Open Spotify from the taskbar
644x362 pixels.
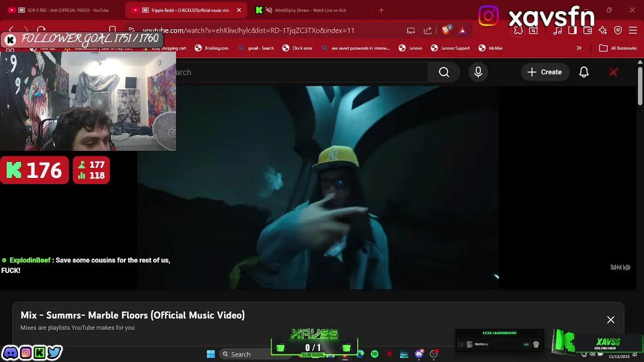(x=375, y=354)
